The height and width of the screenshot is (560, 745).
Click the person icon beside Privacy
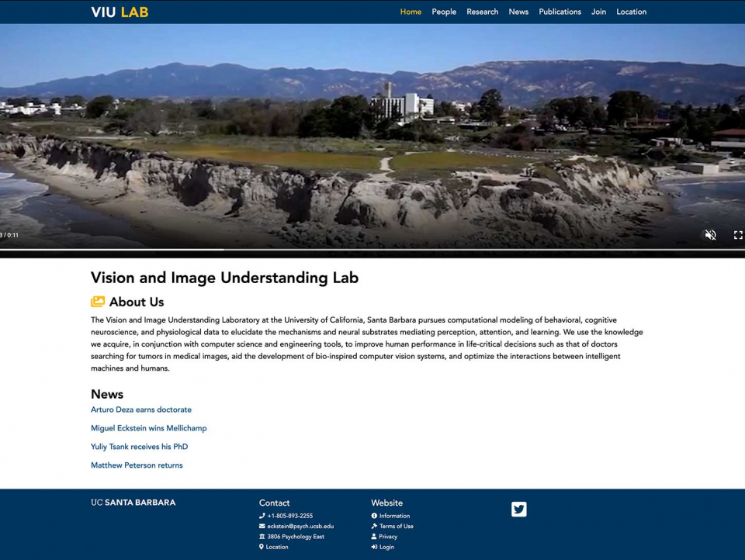[x=374, y=537]
